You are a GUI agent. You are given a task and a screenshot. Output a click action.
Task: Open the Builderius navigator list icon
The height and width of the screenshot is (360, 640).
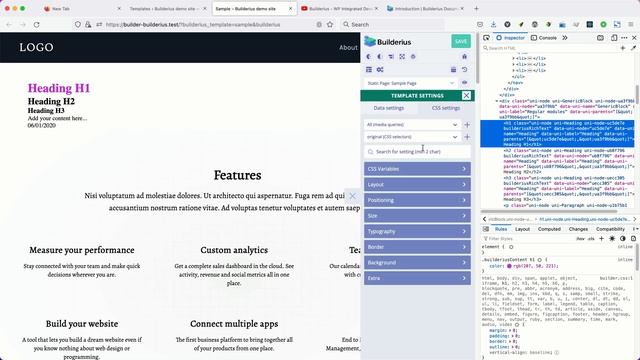click(369, 69)
